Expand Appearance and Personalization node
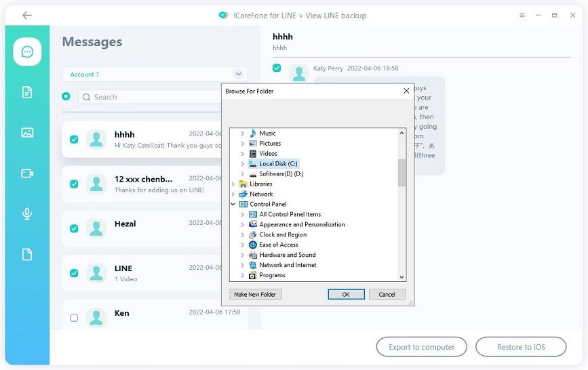 click(242, 224)
